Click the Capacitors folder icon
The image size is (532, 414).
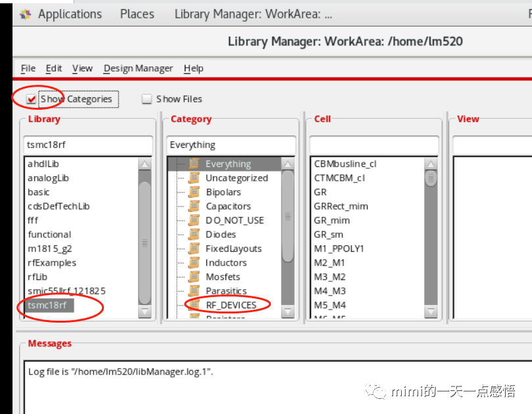(194, 206)
